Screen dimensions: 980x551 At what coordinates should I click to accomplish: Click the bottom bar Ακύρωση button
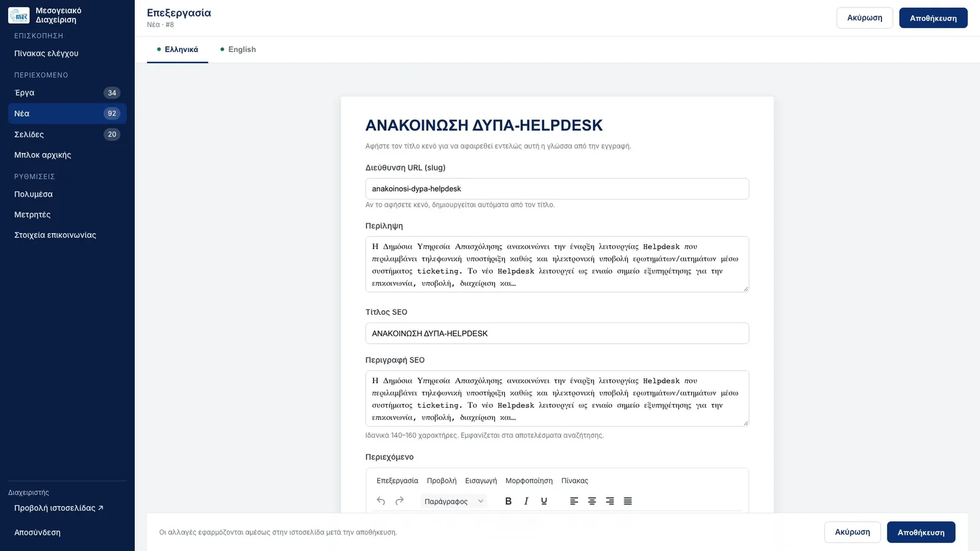click(x=853, y=532)
